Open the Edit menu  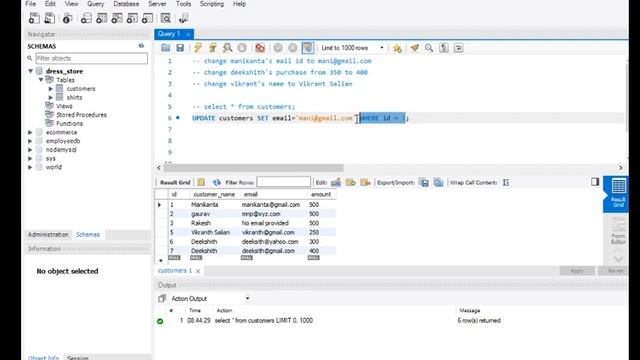(50, 4)
